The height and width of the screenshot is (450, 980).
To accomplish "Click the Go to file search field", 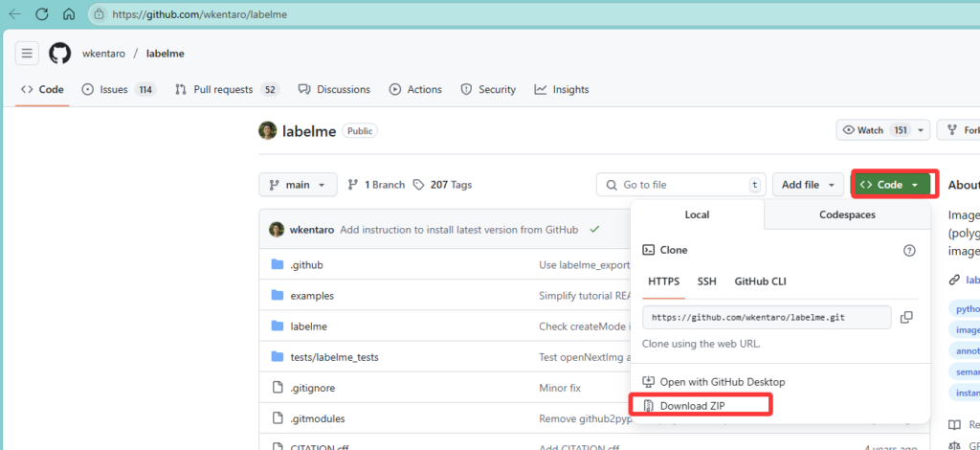I will 680,185.
